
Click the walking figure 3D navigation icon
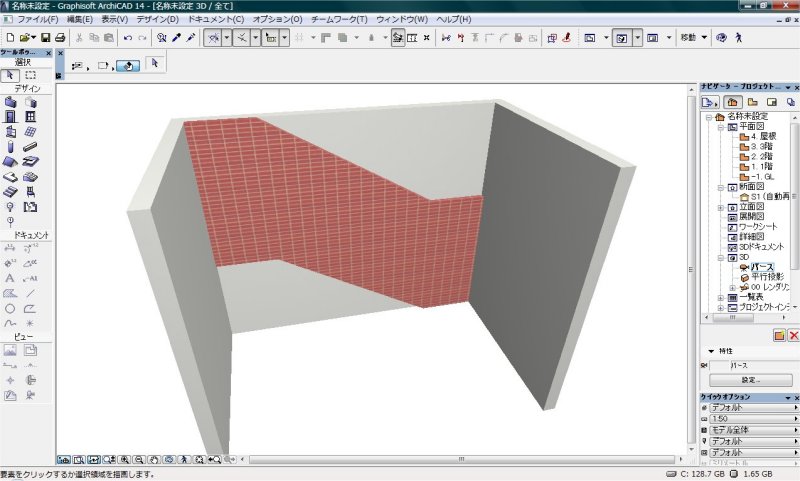click(x=738, y=38)
